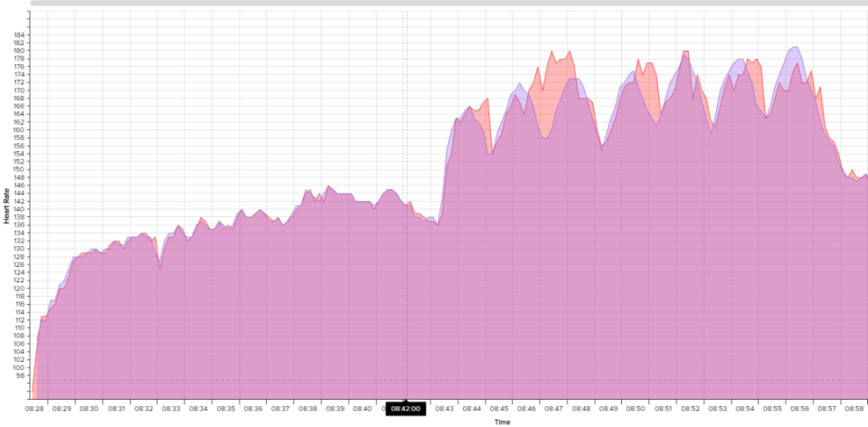Viewport: 868px width, 427px height.
Task: Pick the 160 heart rate axis label
Action: 21,129
